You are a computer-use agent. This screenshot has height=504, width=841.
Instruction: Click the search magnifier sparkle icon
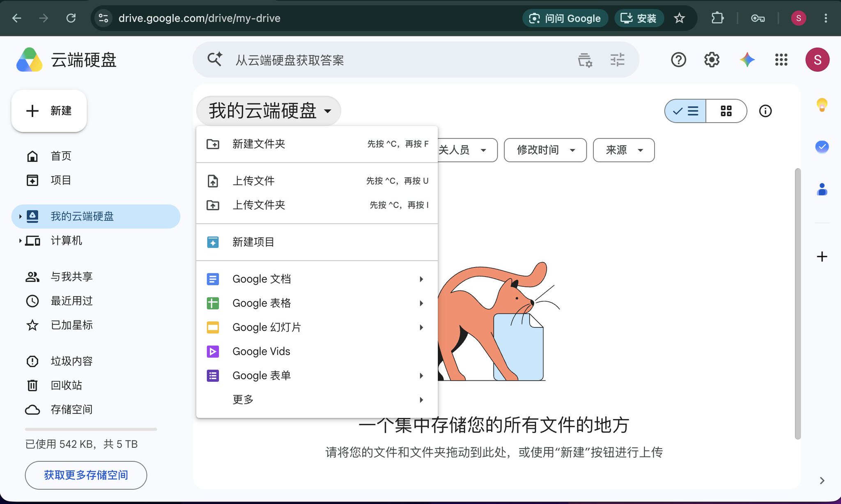[215, 60]
